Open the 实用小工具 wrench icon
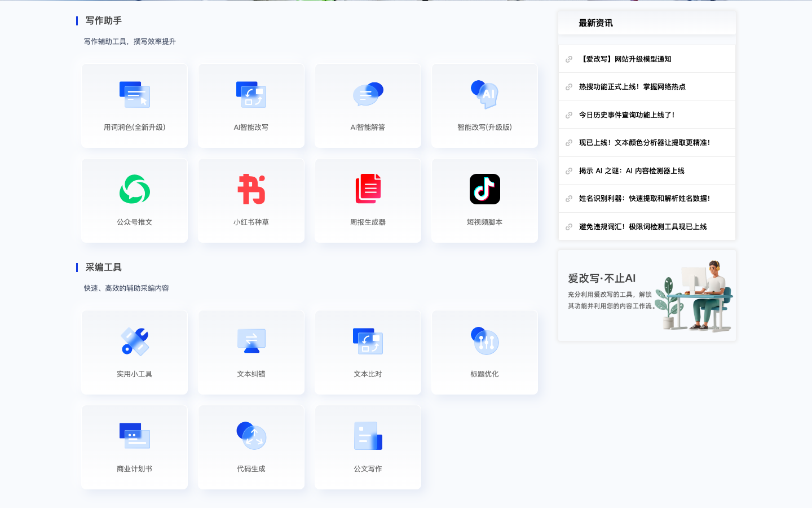 click(134, 341)
